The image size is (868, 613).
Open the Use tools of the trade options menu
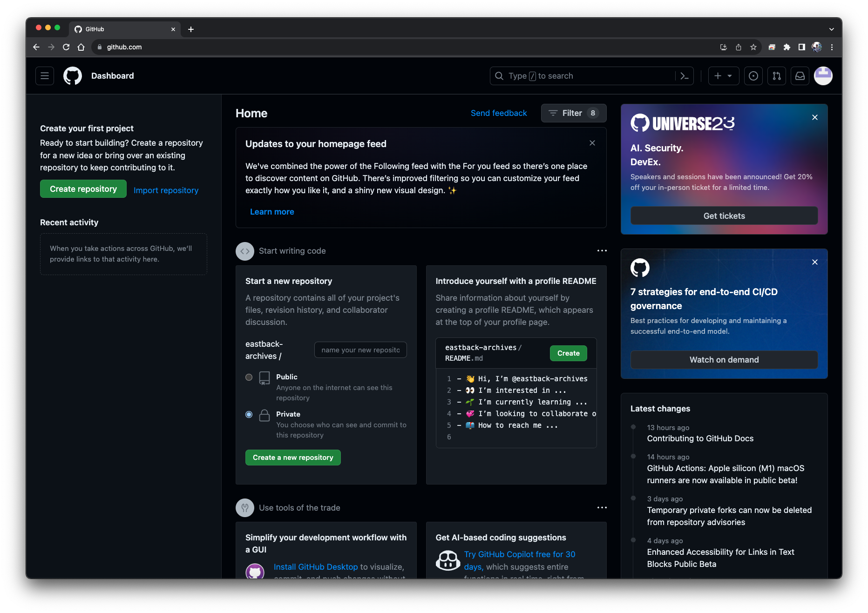tap(602, 508)
